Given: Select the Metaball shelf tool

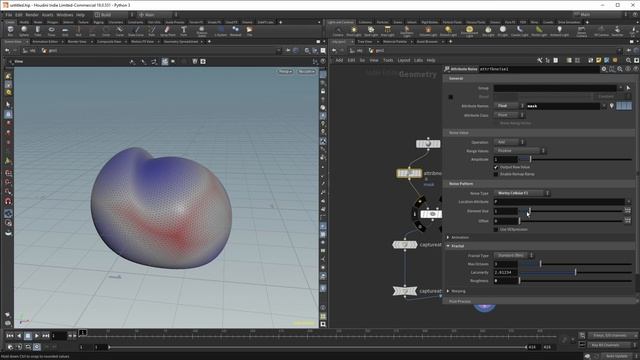Looking at the screenshot, I should (236, 31).
